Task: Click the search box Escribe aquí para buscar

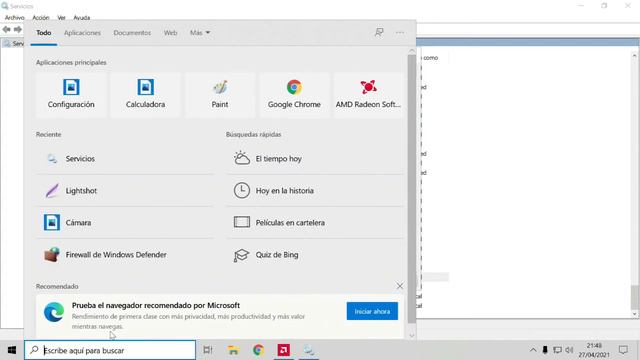Action: (x=110, y=350)
